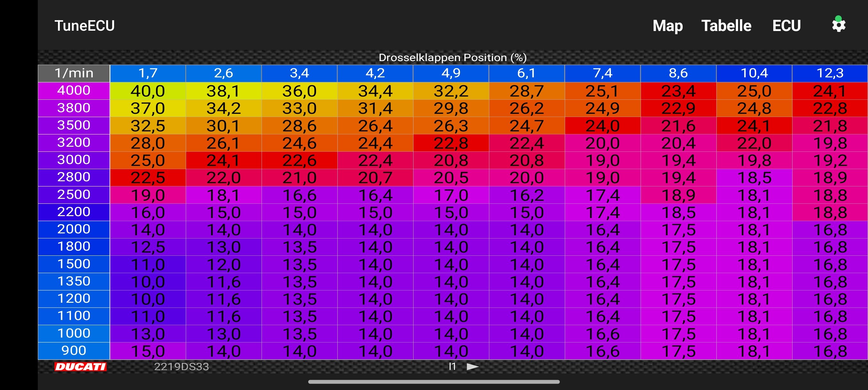Tap the Android navigation gesture bar
Image resolution: width=868 pixels, height=390 pixels.
[434, 382]
